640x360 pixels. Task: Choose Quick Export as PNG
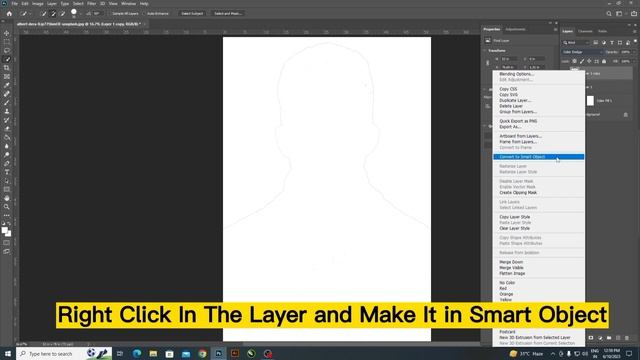518,121
